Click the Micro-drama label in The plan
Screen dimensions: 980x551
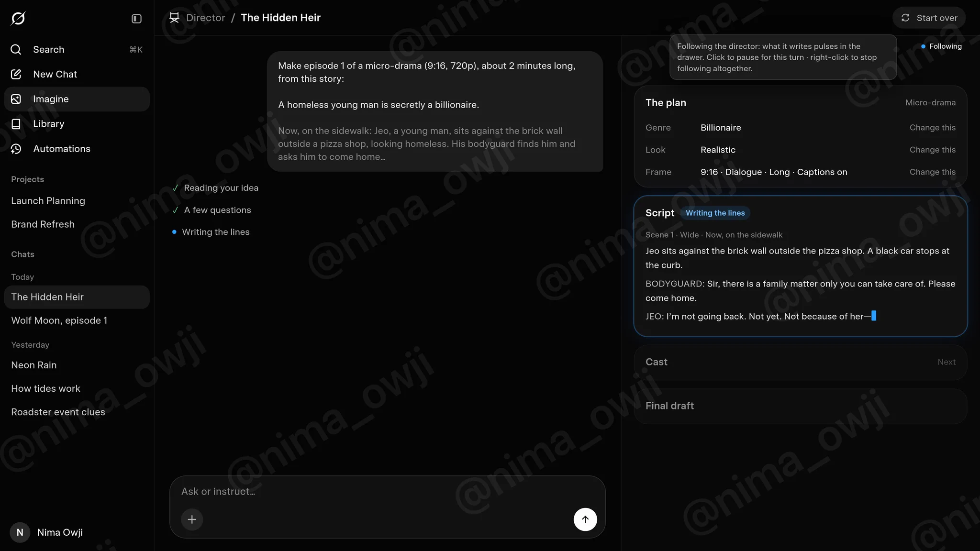point(930,103)
